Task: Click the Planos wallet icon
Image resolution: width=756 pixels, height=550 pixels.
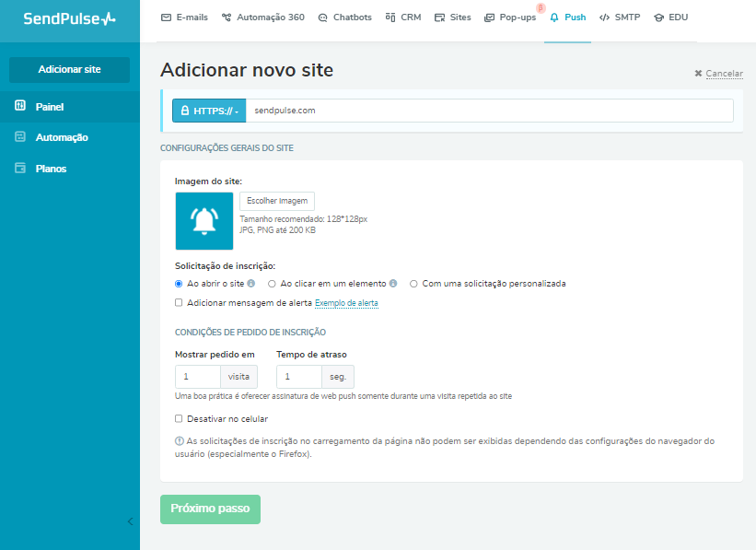Action: point(20,169)
